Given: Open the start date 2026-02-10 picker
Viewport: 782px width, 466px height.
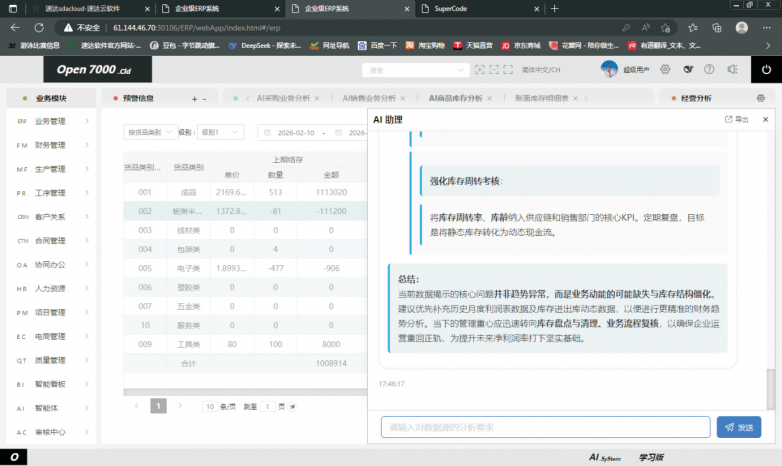Looking at the screenshot, I should (294, 132).
